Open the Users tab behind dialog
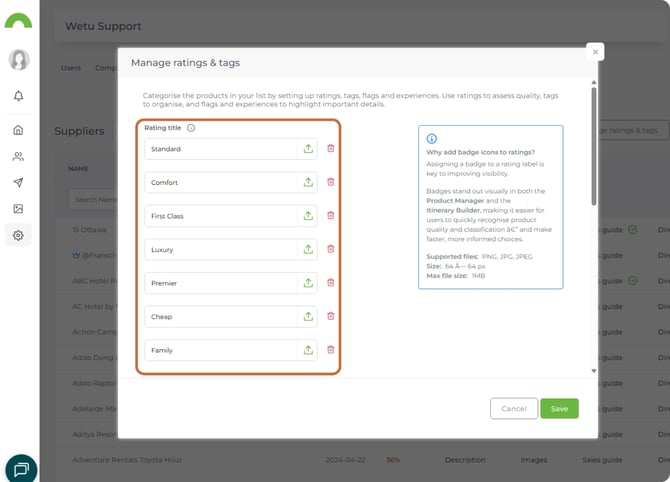This screenshot has height=482, width=670. pyautogui.click(x=71, y=68)
